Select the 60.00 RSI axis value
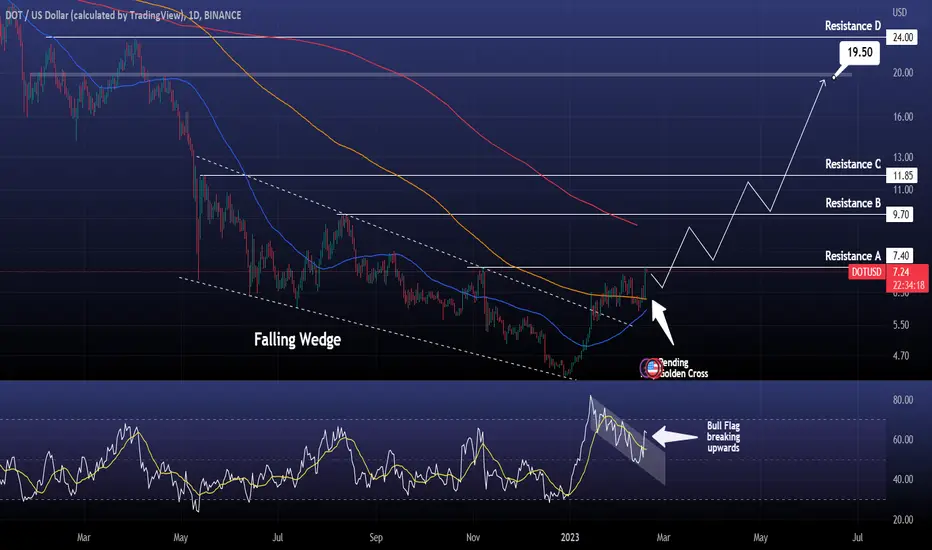This screenshot has width=932, height=550. 902,440
